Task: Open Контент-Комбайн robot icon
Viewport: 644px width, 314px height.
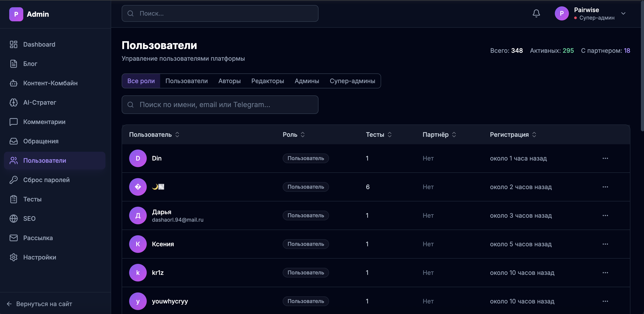Action: coord(13,83)
